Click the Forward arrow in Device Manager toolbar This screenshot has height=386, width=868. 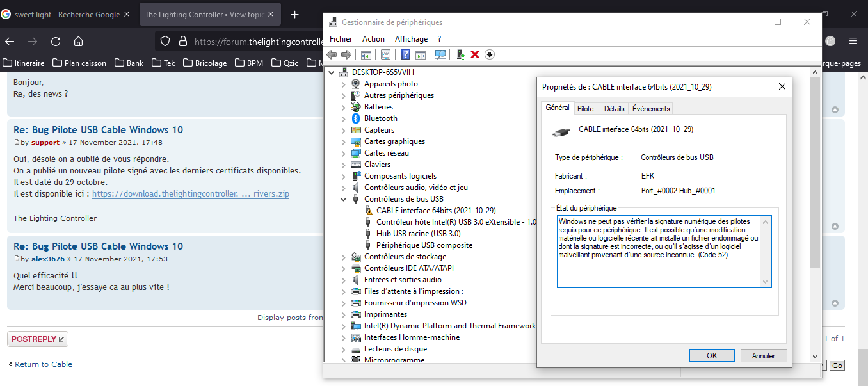click(346, 55)
